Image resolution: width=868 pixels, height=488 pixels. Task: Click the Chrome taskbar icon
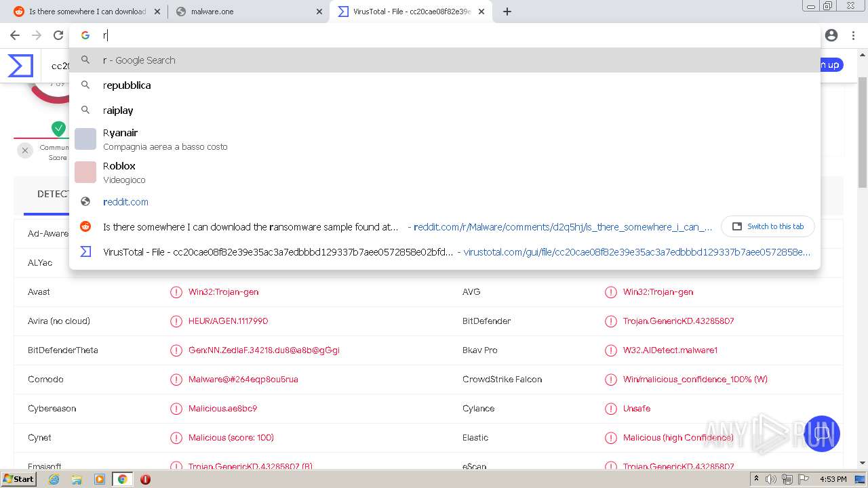point(123,479)
